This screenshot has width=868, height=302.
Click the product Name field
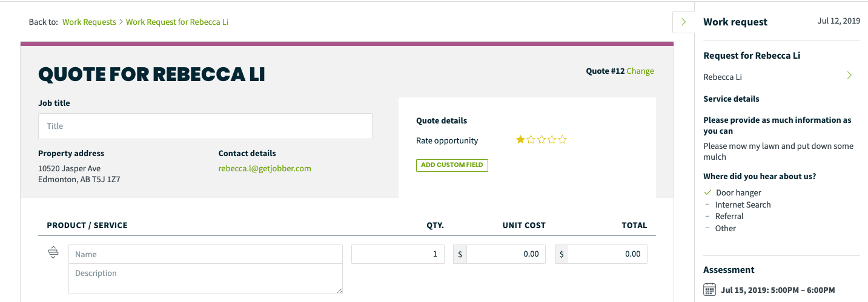click(x=205, y=254)
